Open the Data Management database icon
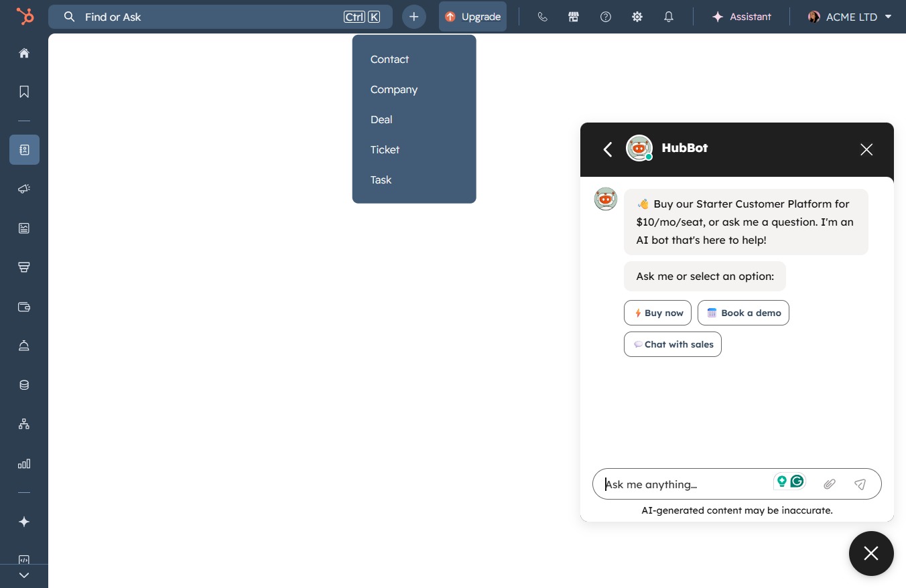906x588 pixels. [24, 385]
